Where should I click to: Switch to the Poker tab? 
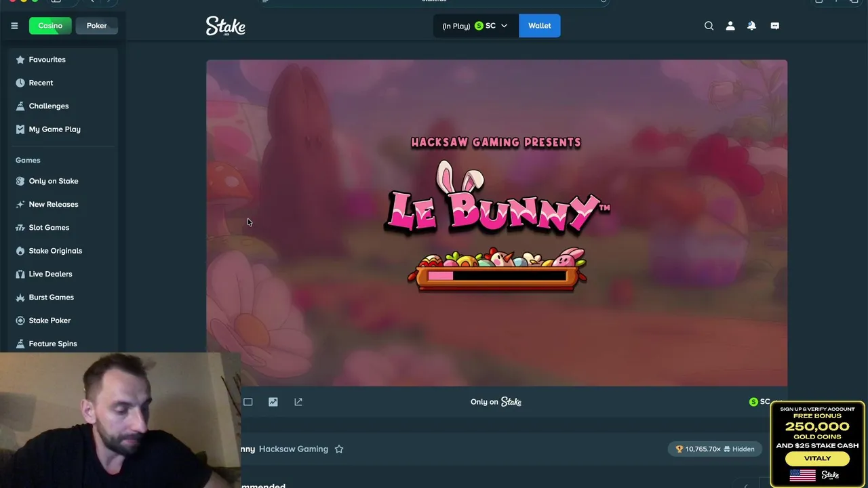96,26
